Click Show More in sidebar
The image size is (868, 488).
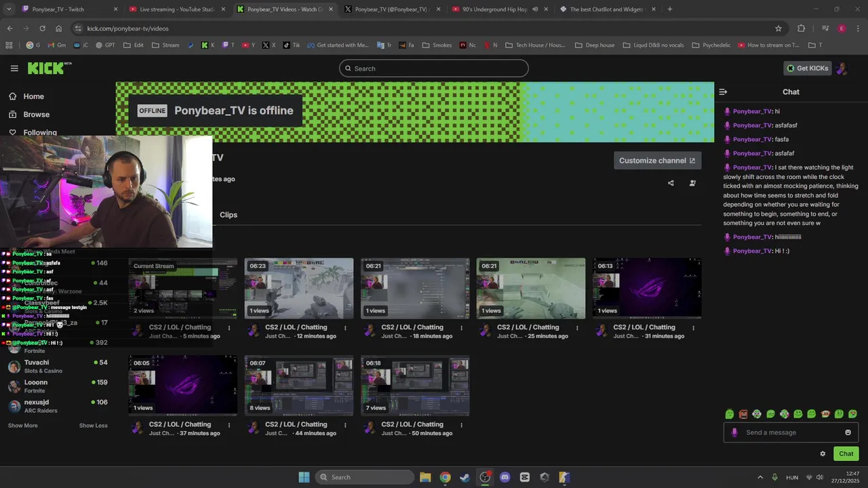tap(23, 426)
